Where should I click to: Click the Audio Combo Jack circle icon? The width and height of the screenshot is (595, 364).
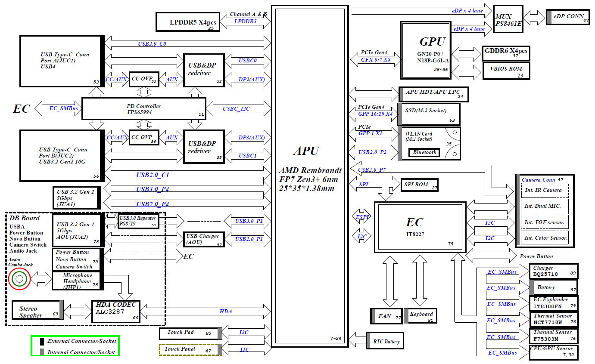tap(19, 279)
